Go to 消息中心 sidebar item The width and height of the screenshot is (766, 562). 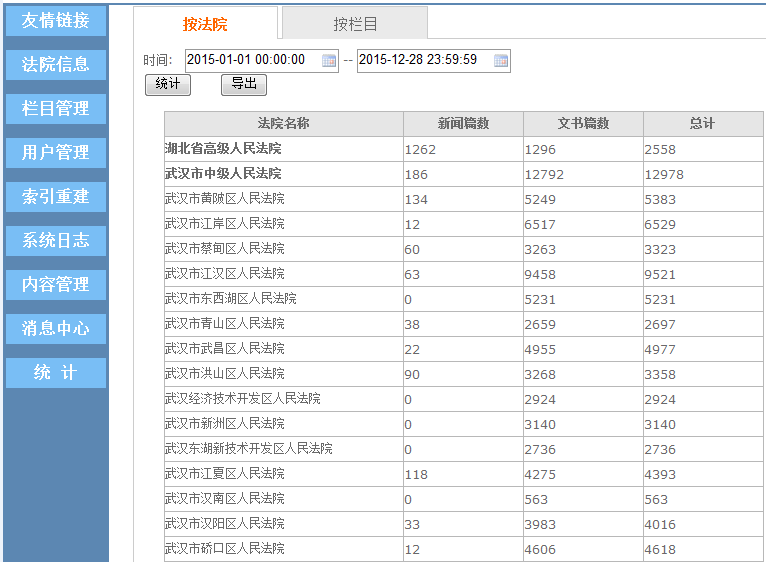pos(56,329)
